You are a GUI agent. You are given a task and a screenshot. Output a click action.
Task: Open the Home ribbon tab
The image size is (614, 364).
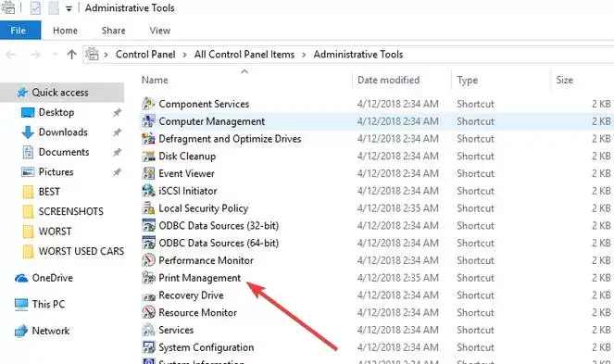click(66, 31)
